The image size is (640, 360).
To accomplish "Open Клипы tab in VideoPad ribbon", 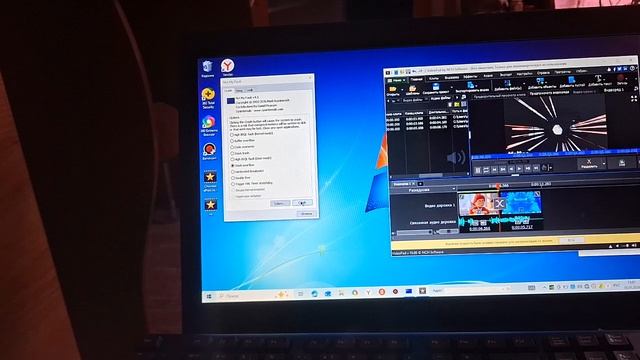I will [434, 79].
